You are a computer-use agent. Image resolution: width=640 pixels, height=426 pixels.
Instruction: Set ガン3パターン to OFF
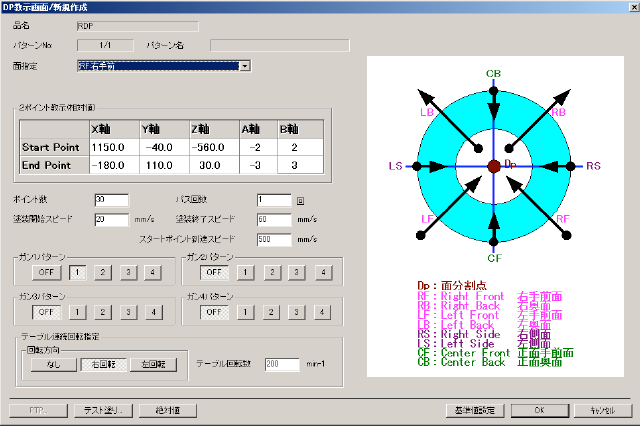point(47,312)
